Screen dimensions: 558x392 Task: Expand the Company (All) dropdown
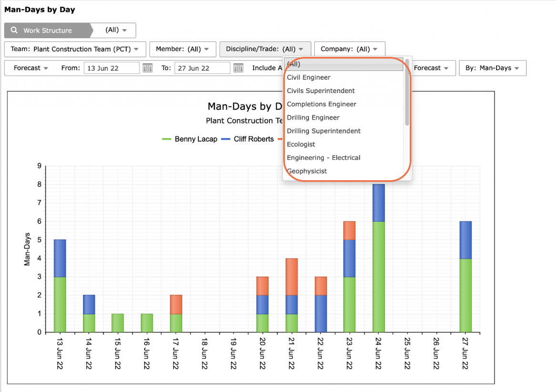[x=350, y=49]
